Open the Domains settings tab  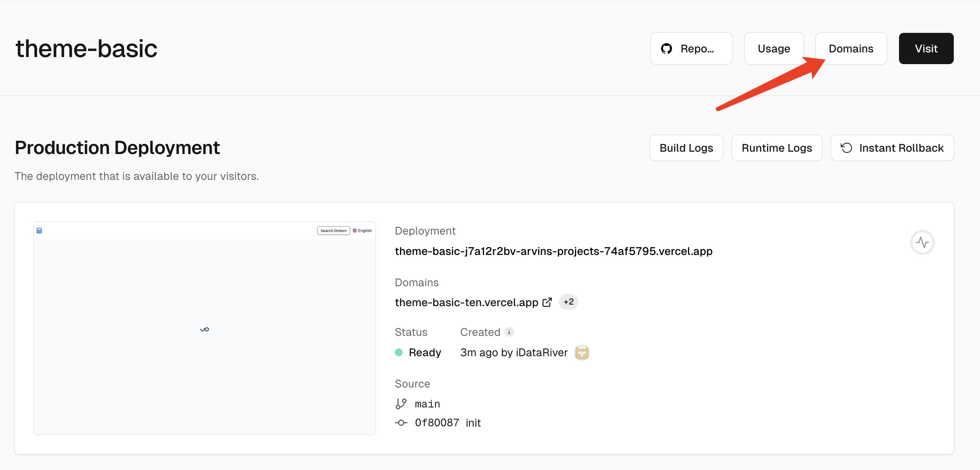(851, 48)
